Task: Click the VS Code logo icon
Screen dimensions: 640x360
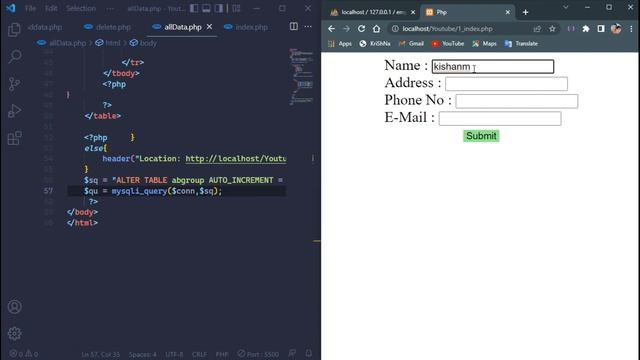Action: tap(11, 8)
